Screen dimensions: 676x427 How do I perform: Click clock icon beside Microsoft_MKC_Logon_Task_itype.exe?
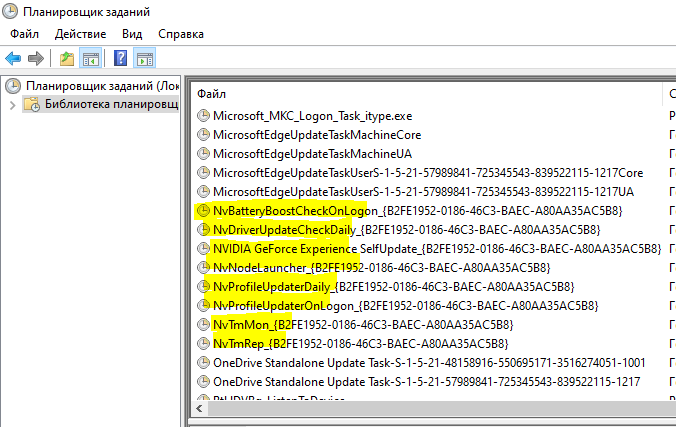coord(203,116)
